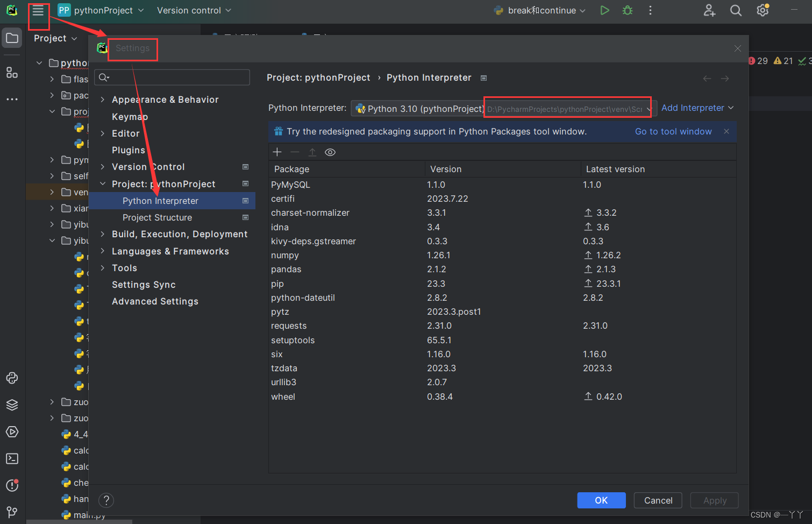Install a package with plus icon

click(277, 152)
